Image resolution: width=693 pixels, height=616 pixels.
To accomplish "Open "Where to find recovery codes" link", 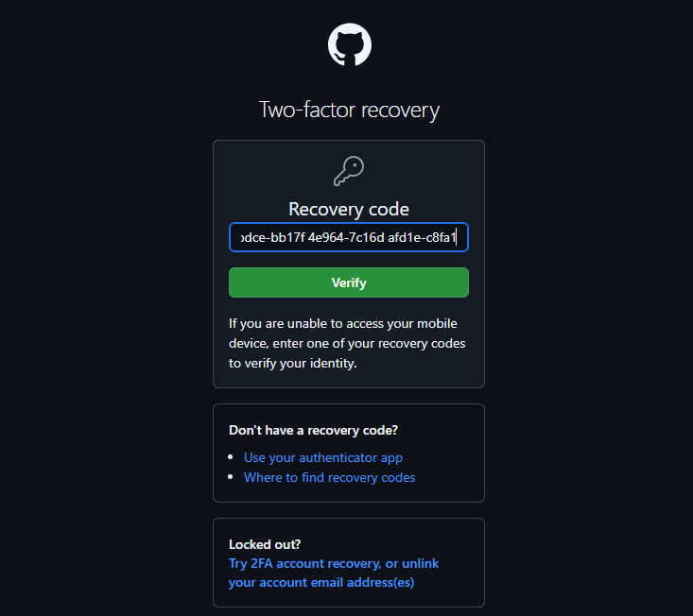I will (x=329, y=477).
